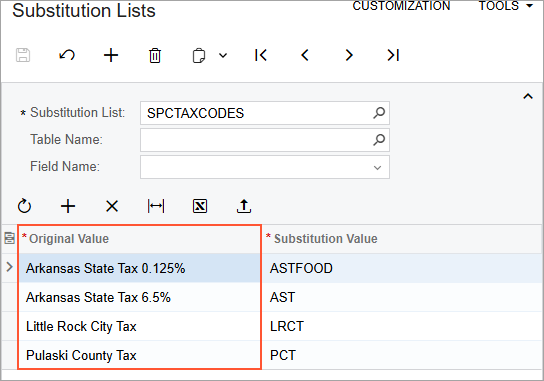544x381 pixels.
Task: Add a new row to the grid
Action: pyautogui.click(x=68, y=206)
